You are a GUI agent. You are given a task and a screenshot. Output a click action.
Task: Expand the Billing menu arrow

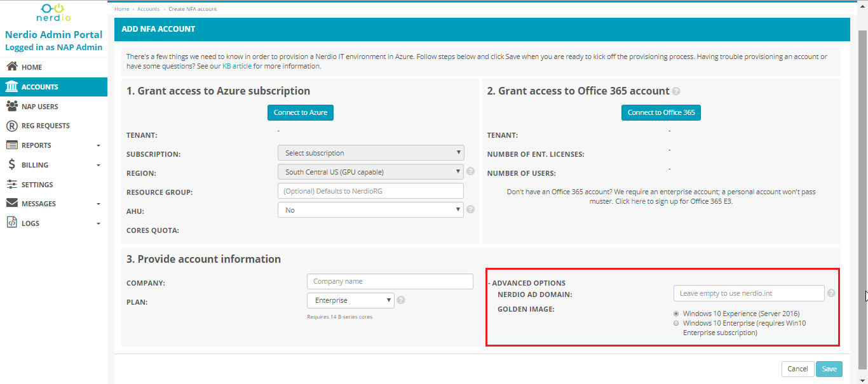[98, 166]
